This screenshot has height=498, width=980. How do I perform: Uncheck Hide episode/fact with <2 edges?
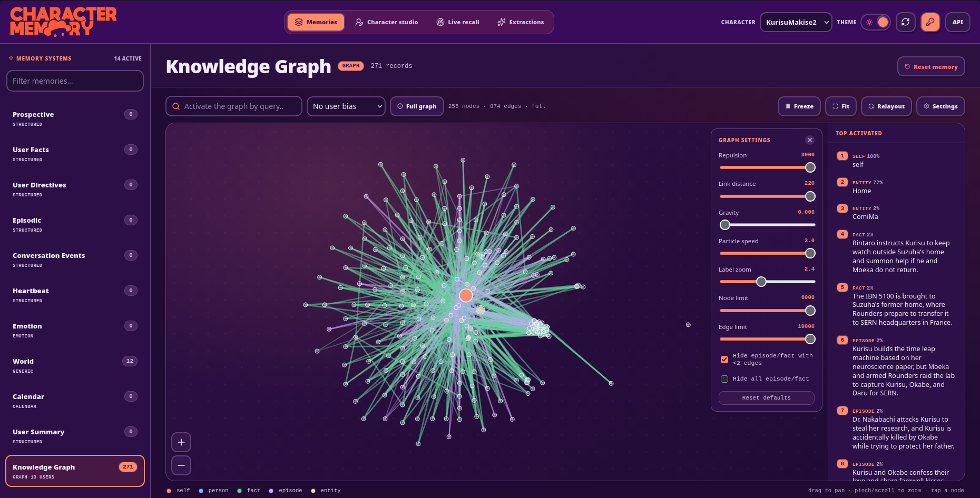click(x=724, y=360)
